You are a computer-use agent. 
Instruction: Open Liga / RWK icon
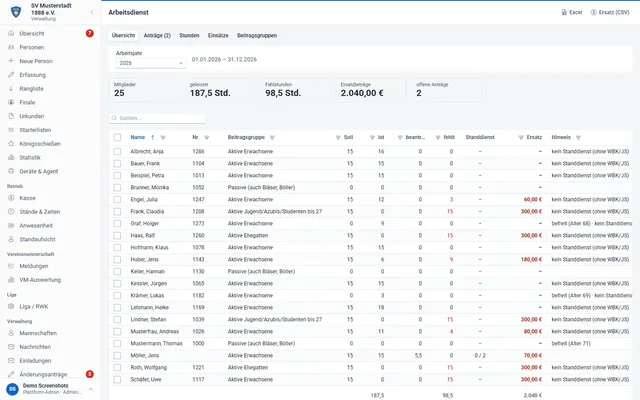[x=11, y=306]
